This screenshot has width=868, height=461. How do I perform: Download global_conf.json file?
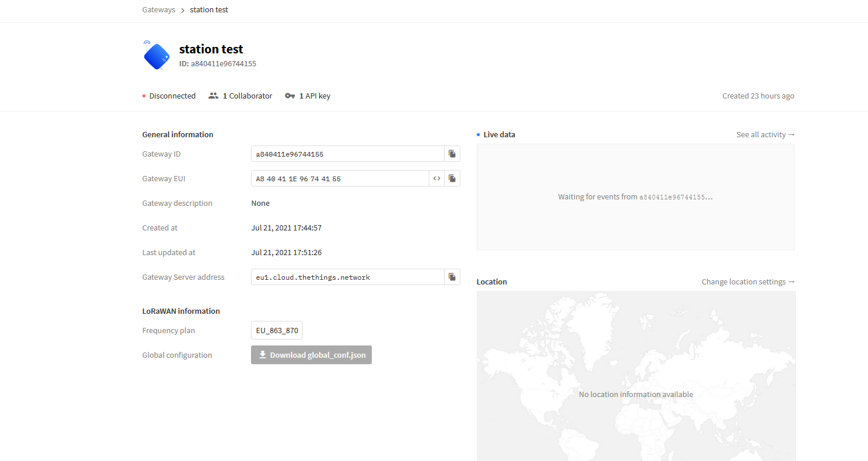point(311,355)
